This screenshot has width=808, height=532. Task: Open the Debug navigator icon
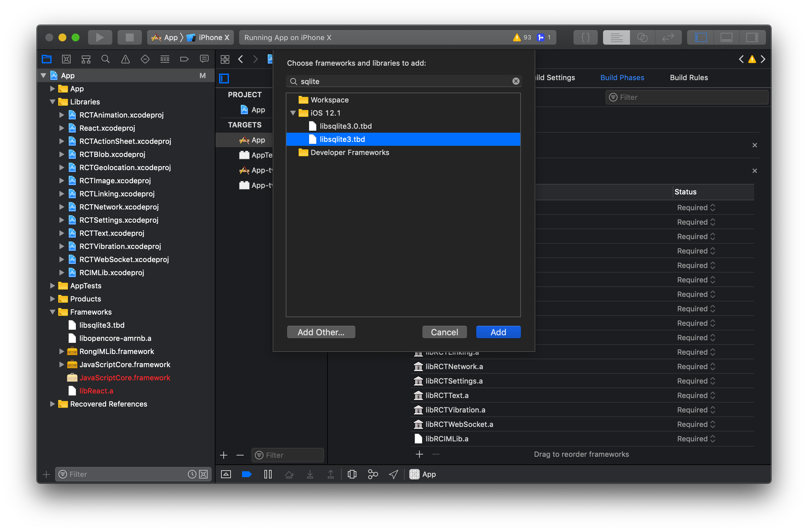pyautogui.click(x=165, y=59)
